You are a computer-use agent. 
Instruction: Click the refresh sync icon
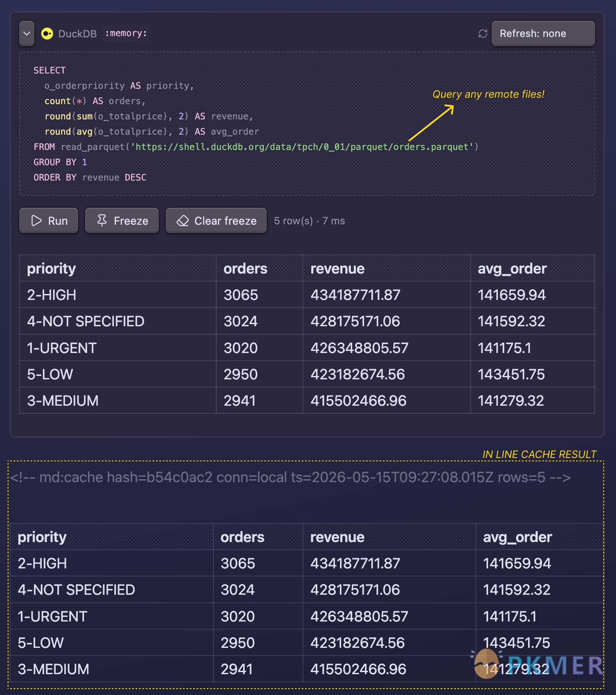(x=483, y=34)
